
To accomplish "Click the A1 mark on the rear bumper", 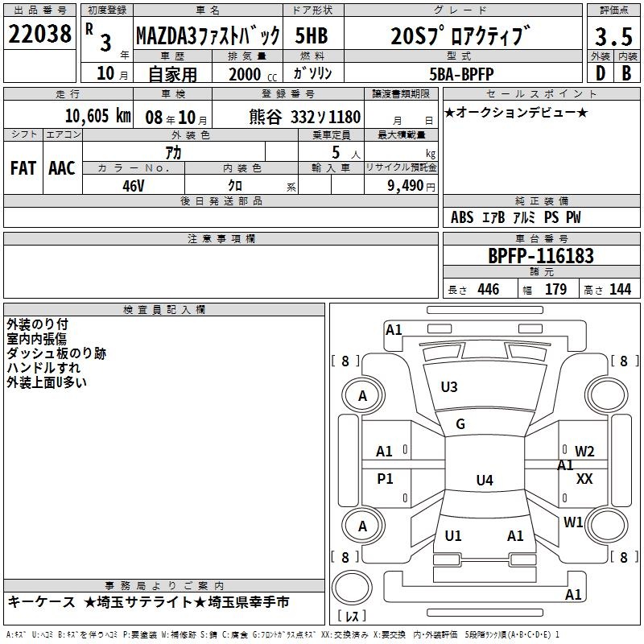I will 573,594.
